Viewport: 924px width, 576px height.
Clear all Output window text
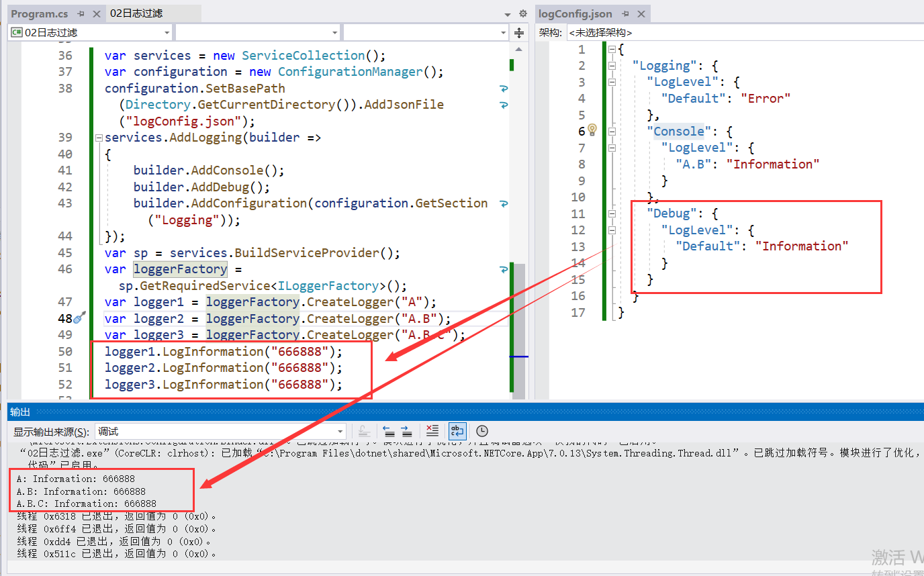(432, 431)
